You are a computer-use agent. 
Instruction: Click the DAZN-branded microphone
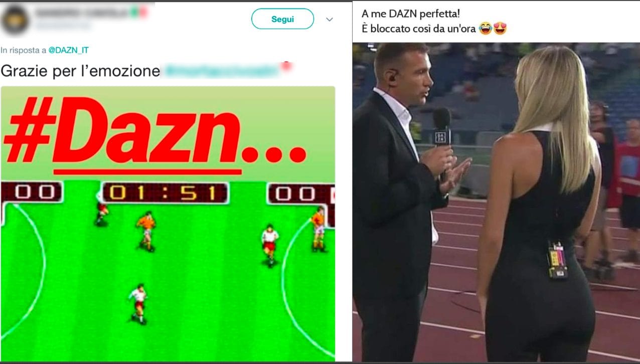(x=442, y=136)
